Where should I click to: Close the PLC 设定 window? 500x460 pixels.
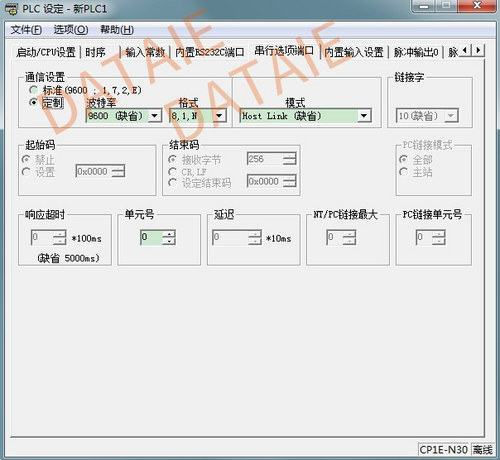477,6
